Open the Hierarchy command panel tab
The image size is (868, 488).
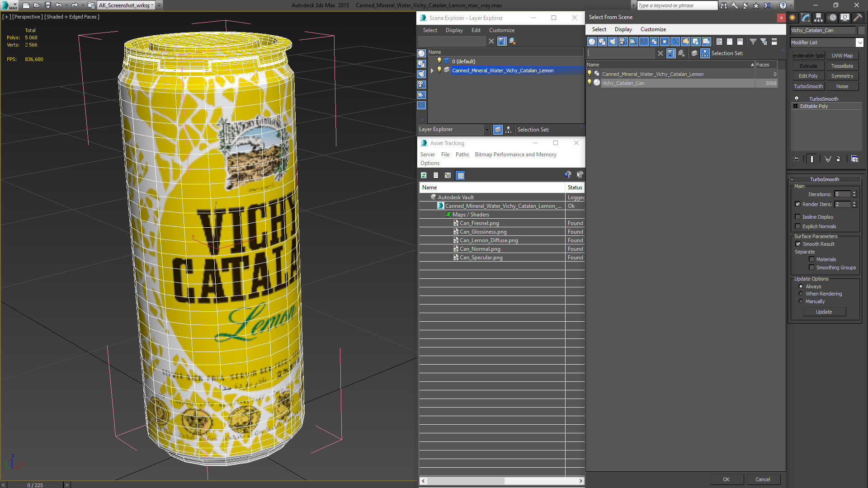[x=818, y=18]
